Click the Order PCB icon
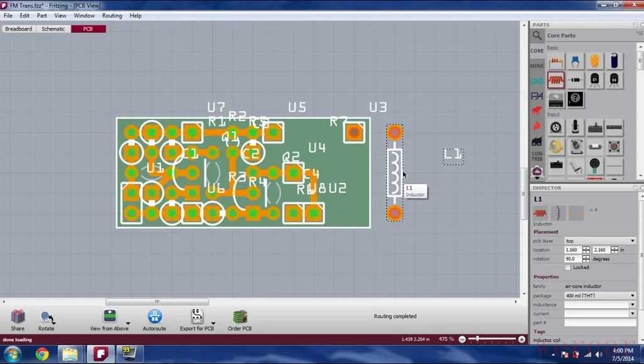 [239, 317]
